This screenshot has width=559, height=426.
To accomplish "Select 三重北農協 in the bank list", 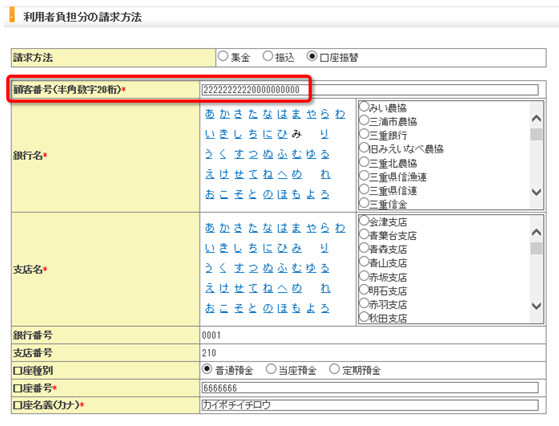I will [x=364, y=162].
